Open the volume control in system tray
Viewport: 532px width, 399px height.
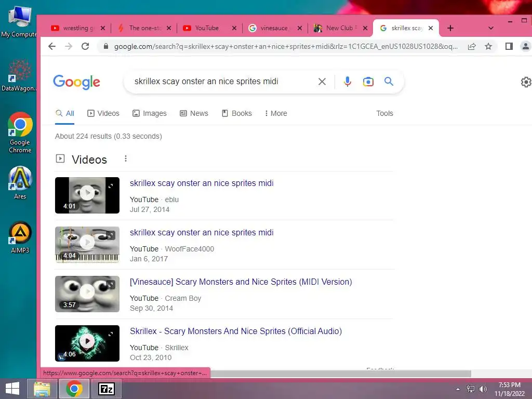483,389
